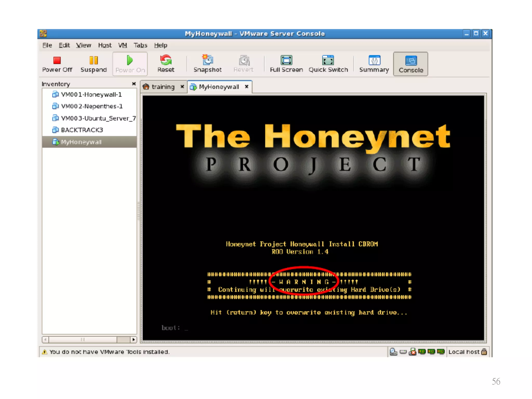532x399 pixels.
Task: Switch to the training tab
Action: [163, 87]
